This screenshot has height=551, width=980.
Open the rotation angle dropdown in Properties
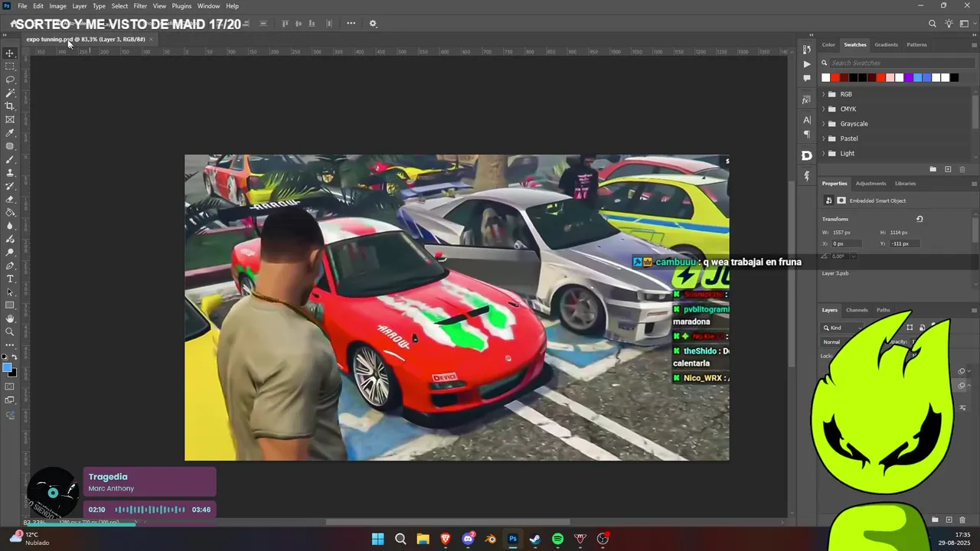click(x=854, y=256)
